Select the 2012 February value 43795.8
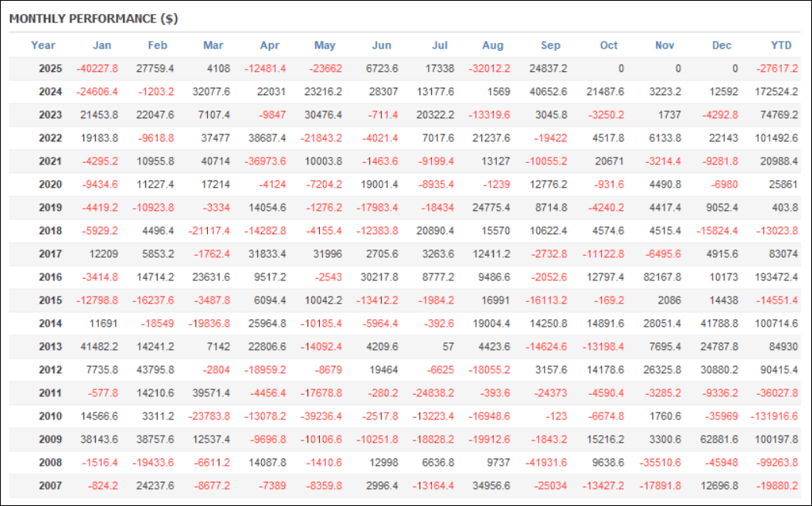The height and width of the screenshot is (506, 812). [155, 370]
